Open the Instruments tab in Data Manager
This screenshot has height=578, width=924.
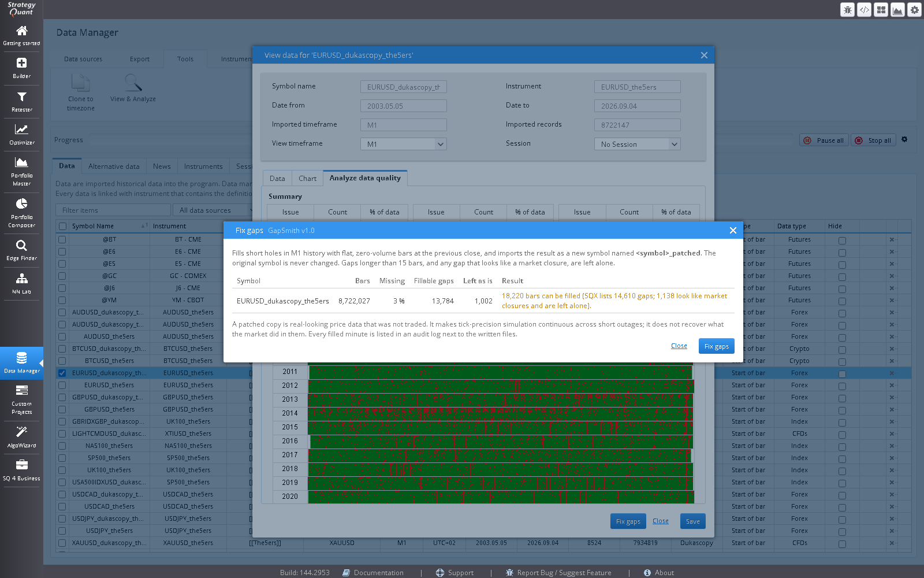[x=203, y=166]
